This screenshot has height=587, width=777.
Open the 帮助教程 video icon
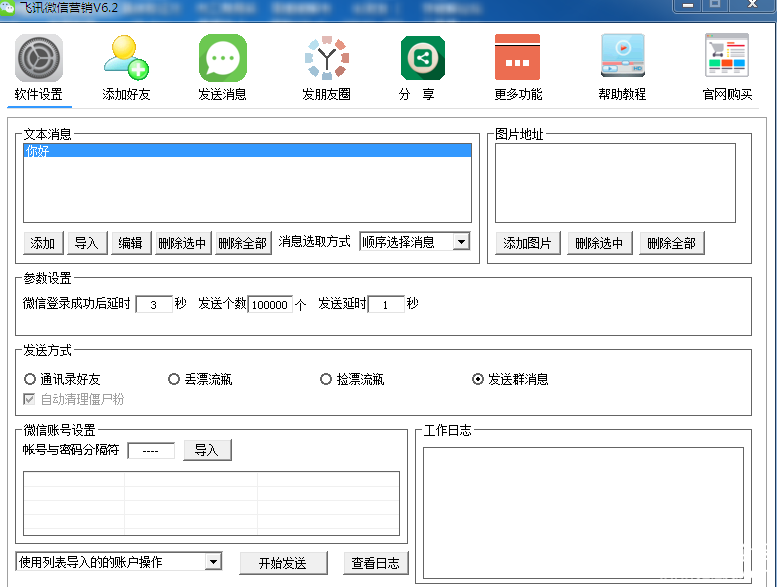622,58
